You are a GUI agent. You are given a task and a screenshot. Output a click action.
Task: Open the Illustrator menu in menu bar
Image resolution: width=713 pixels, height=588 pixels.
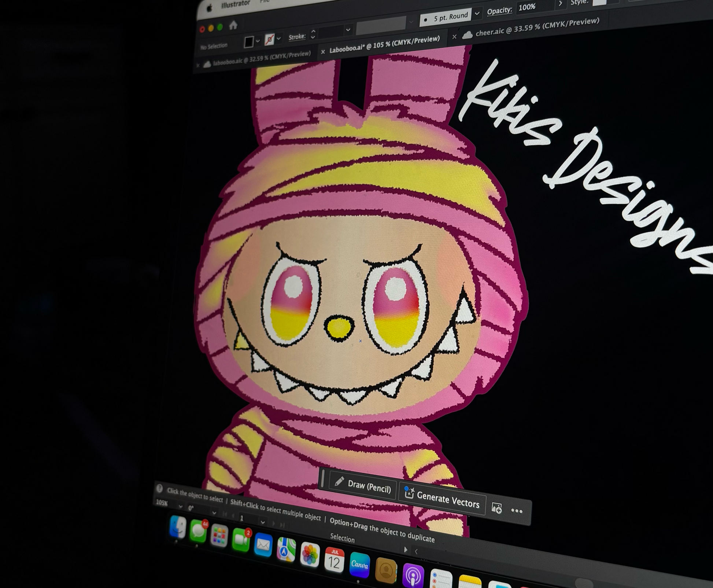236,4
